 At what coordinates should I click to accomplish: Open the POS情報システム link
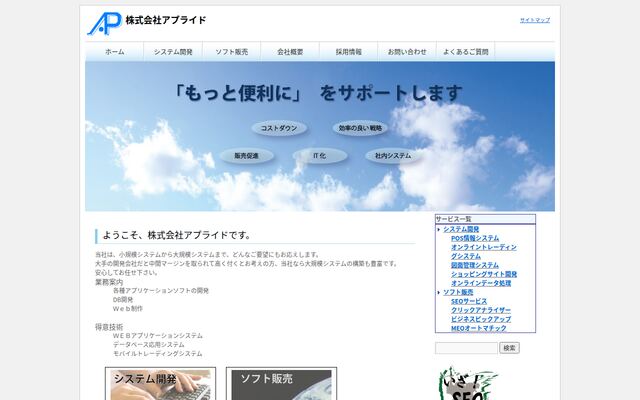coord(475,238)
